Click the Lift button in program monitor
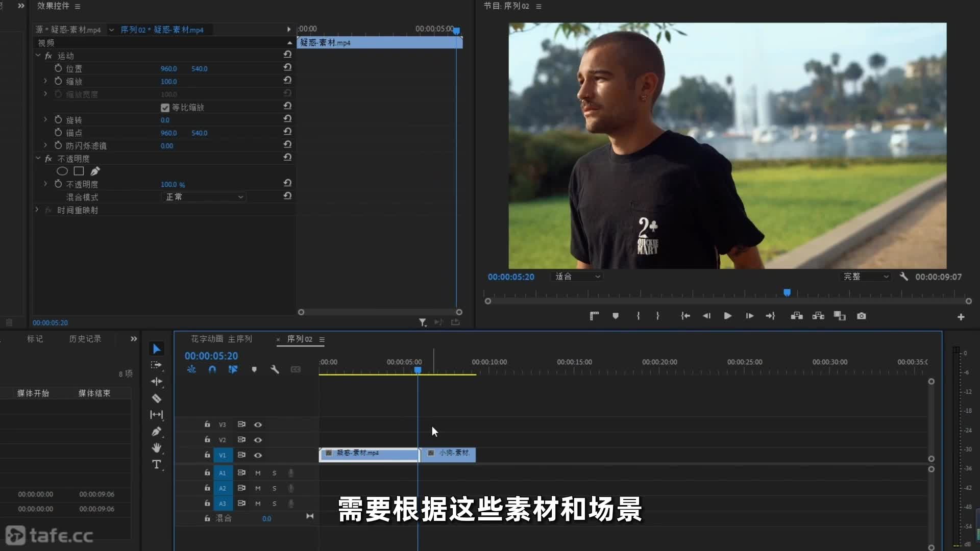 [797, 316]
